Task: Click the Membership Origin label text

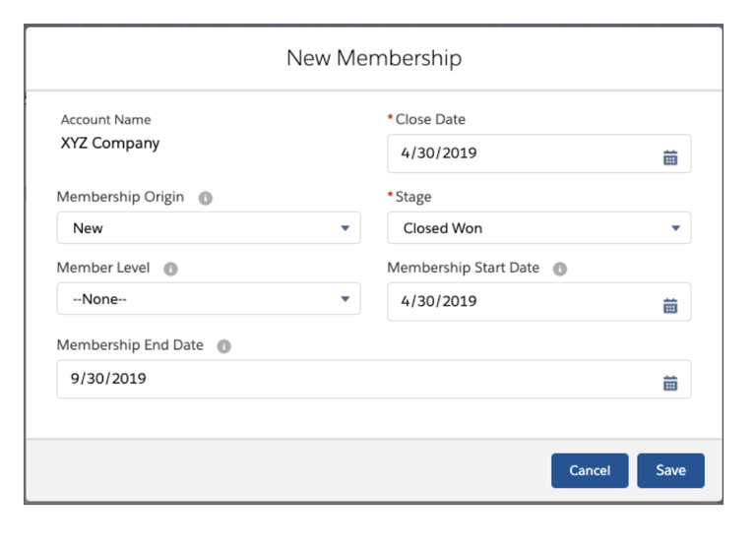Action: (x=120, y=197)
